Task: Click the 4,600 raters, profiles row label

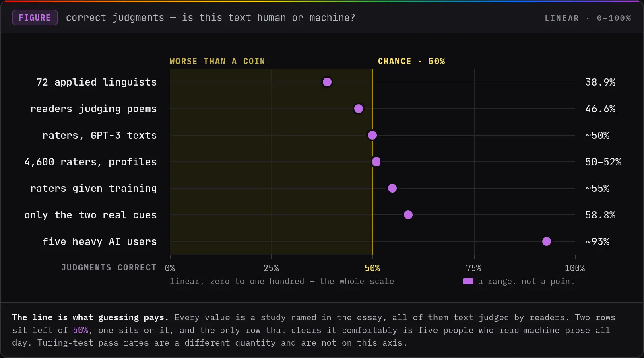Action: [x=91, y=162]
